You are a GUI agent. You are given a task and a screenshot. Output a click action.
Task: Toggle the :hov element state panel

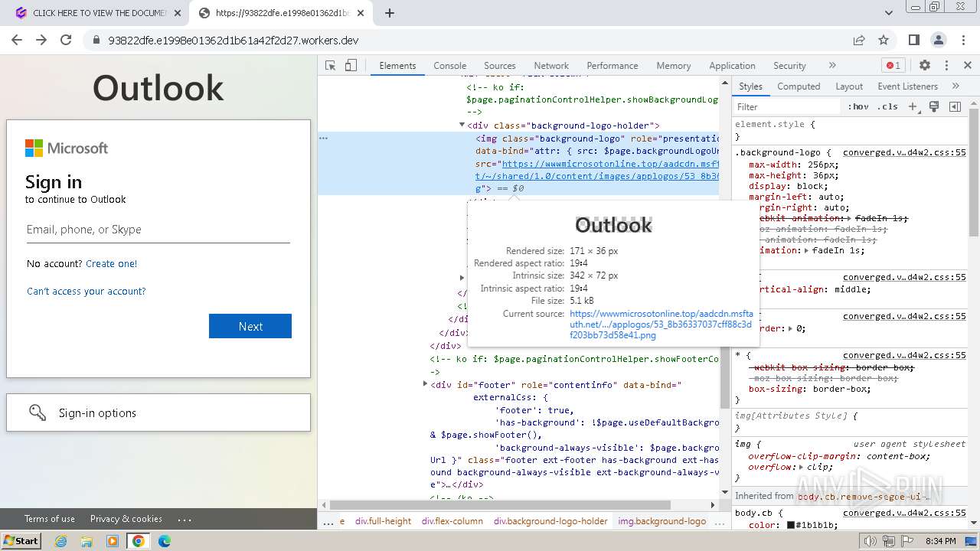[x=858, y=107]
